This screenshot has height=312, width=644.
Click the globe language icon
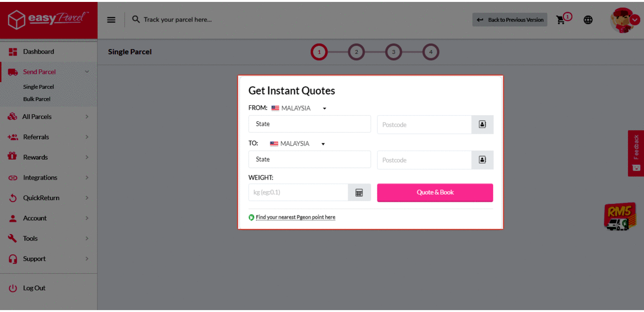(x=588, y=20)
